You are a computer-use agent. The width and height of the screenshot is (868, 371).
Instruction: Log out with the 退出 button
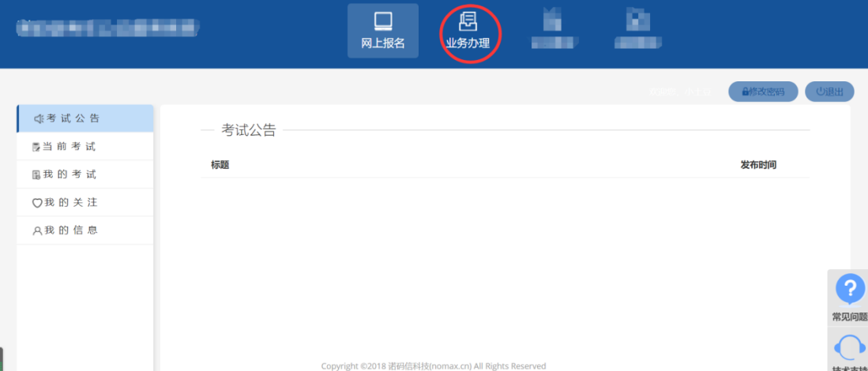829,92
